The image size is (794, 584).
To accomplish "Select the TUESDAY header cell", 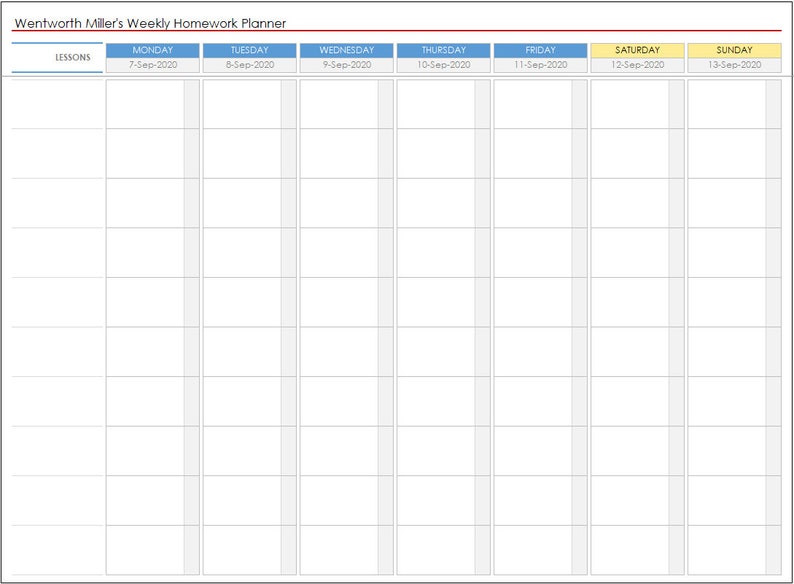I will click(x=250, y=50).
